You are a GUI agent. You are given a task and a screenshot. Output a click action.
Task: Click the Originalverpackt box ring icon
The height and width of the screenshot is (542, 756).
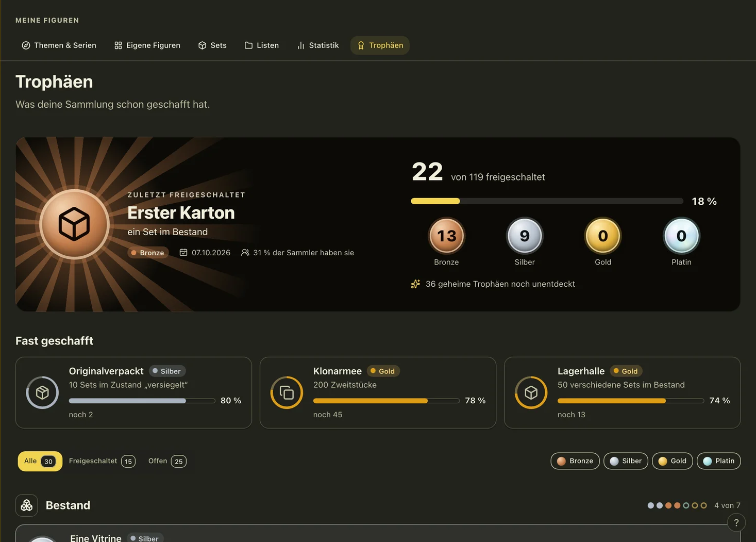[x=42, y=392]
